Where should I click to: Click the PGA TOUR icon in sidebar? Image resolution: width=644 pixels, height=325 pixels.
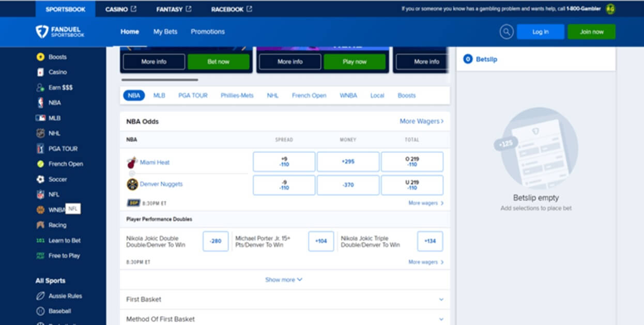(x=40, y=148)
